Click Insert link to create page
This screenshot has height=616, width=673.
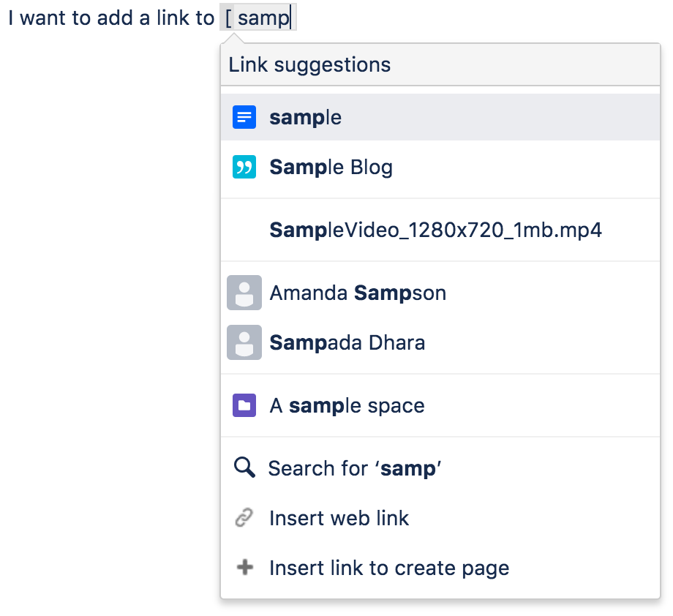440,568
